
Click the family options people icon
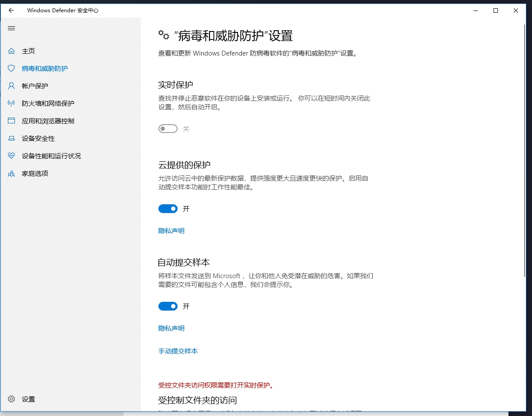point(11,174)
